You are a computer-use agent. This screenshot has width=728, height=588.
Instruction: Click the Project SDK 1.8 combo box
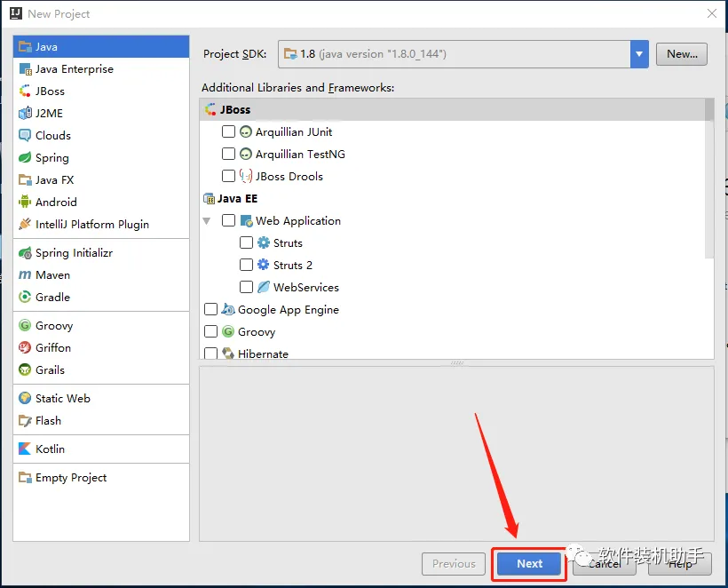[463, 54]
